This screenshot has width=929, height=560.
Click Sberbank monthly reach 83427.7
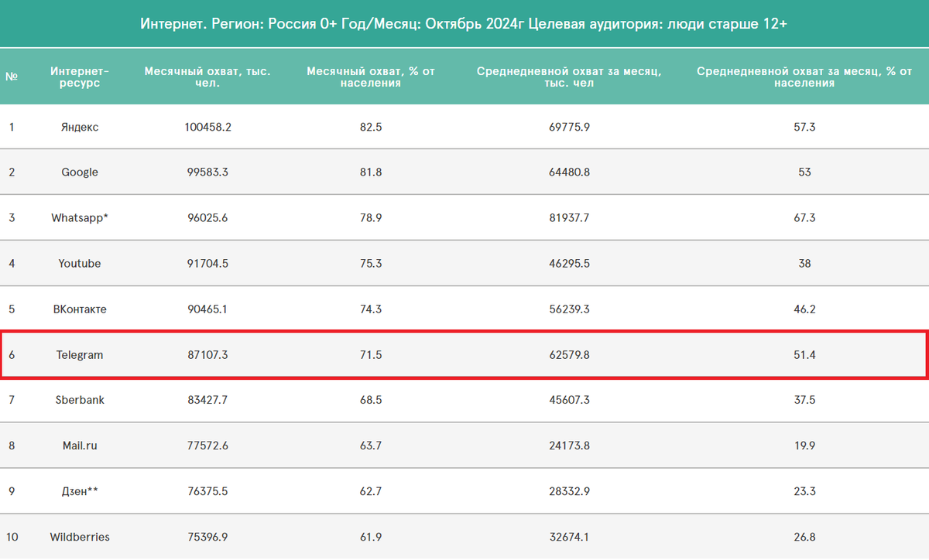(x=207, y=400)
